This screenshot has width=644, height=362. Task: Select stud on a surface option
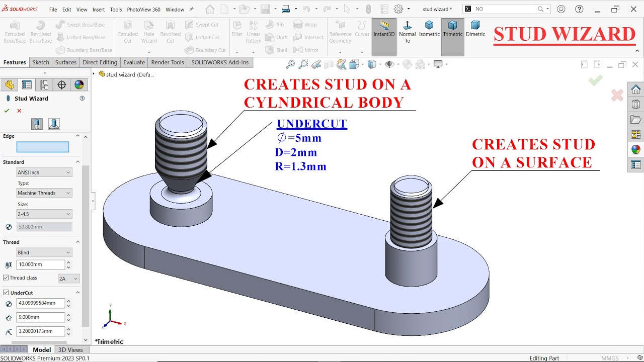(x=54, y=124)
